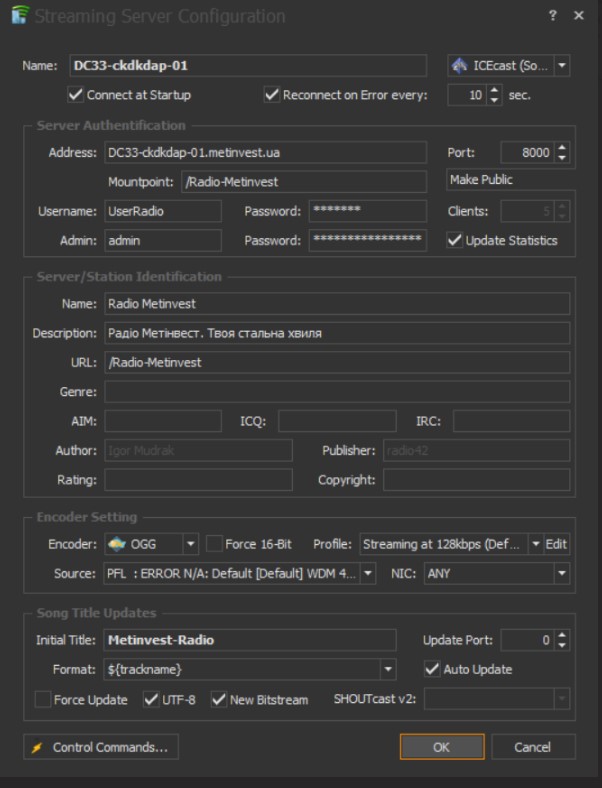
Task: Click the Admin Password field
Action: coord(368,240)
